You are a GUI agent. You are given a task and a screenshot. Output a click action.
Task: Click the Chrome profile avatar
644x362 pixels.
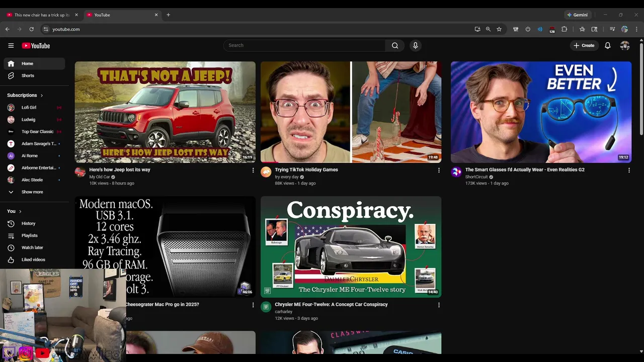(x=624, y=29)
